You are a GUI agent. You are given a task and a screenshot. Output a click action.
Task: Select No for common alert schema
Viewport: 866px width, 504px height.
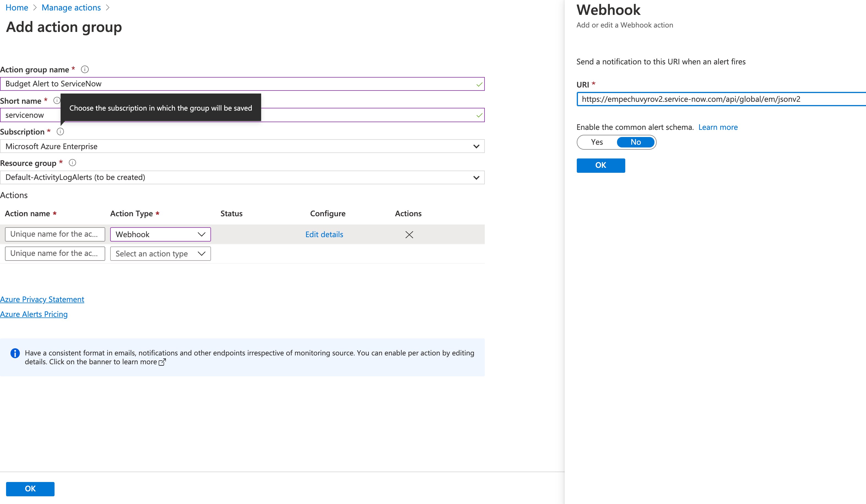pyautogui.click(x=635, y=142)
